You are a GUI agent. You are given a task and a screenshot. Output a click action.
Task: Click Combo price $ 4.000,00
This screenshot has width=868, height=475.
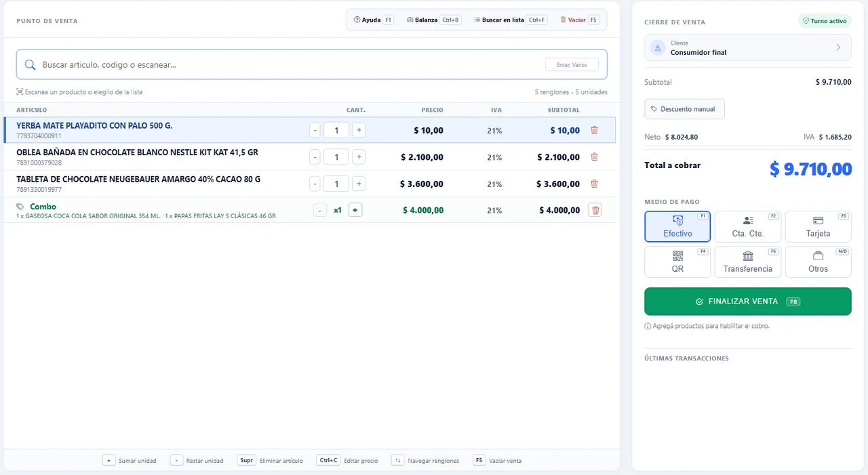point(423,210)
